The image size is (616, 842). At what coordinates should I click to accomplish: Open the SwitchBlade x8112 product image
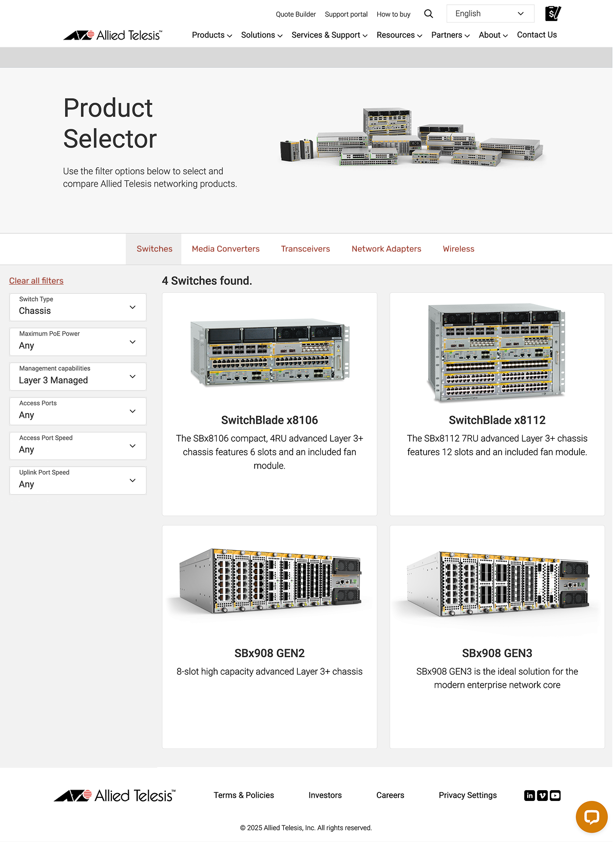coord(496,353)
